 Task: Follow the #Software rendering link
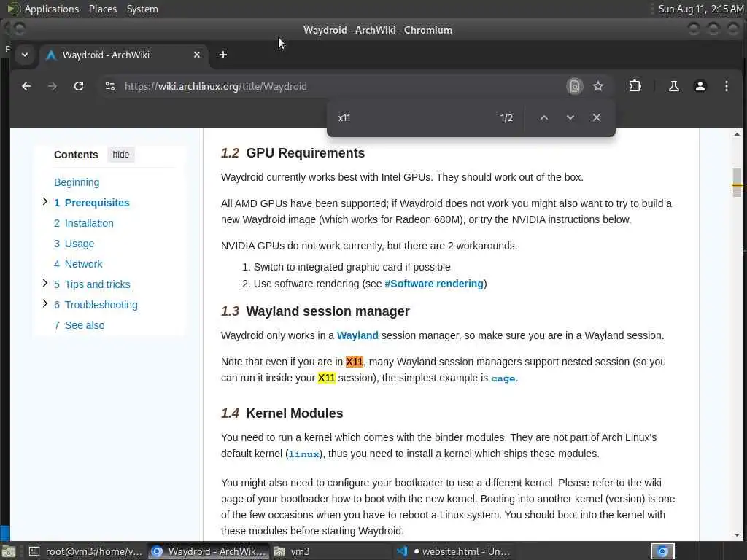pyautogui.click(x=434, y=284)
